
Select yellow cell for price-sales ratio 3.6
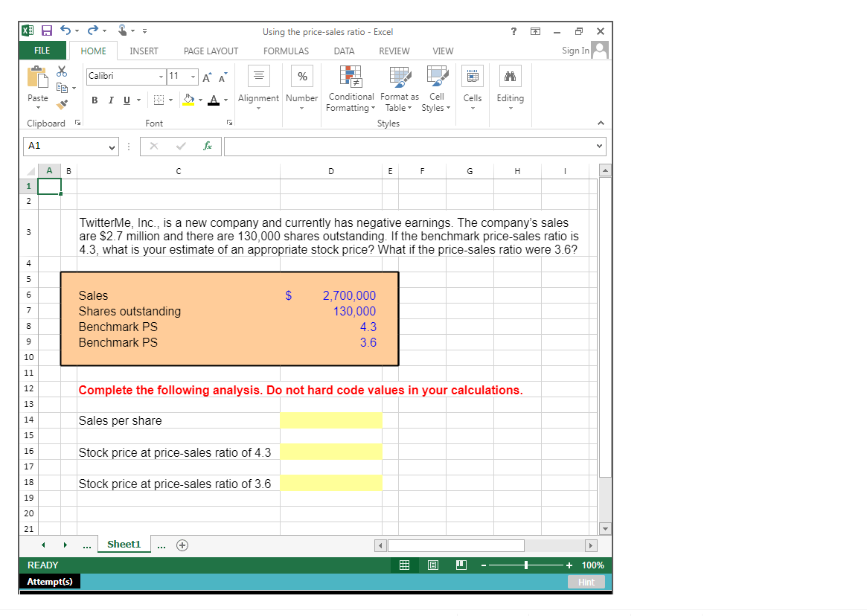click(330, 483)
